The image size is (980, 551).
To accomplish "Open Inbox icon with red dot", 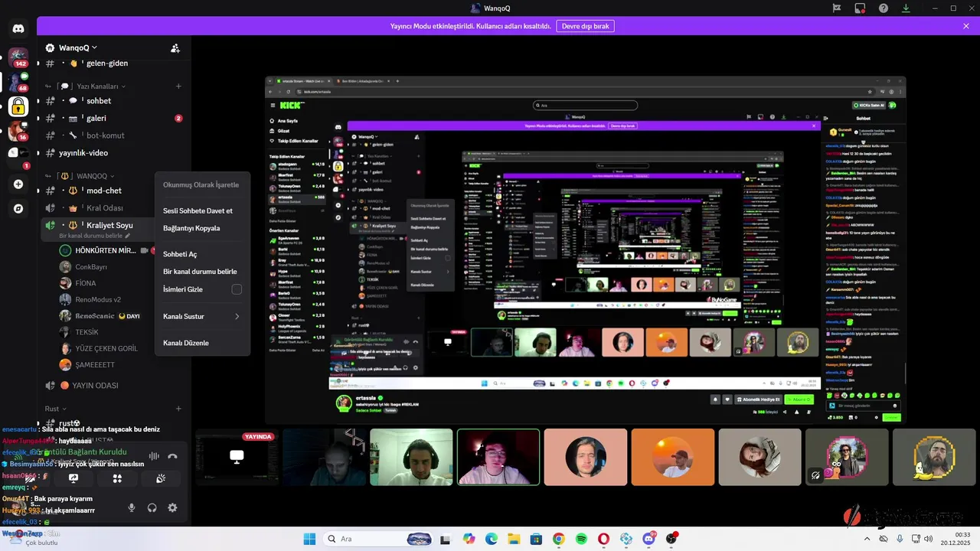I will pyautogui.click(x=860, y=8).
